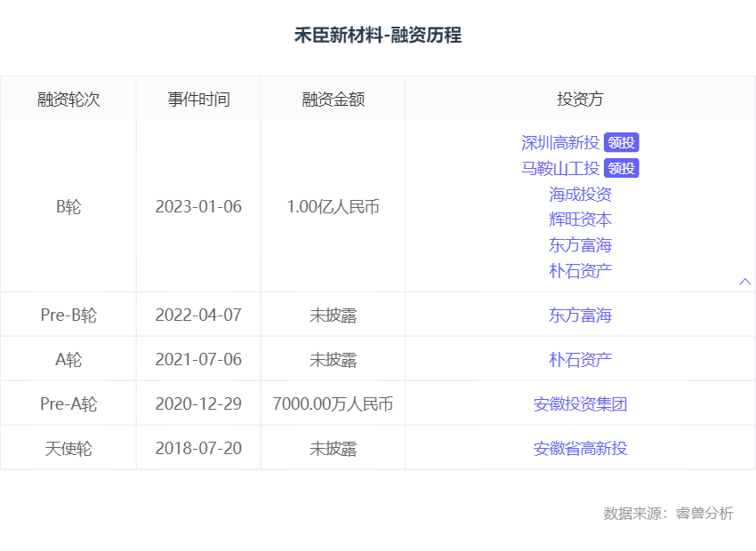Click the amount 7000.00万人民币
The width and height of the screenshot is (756, 551).
333,403
